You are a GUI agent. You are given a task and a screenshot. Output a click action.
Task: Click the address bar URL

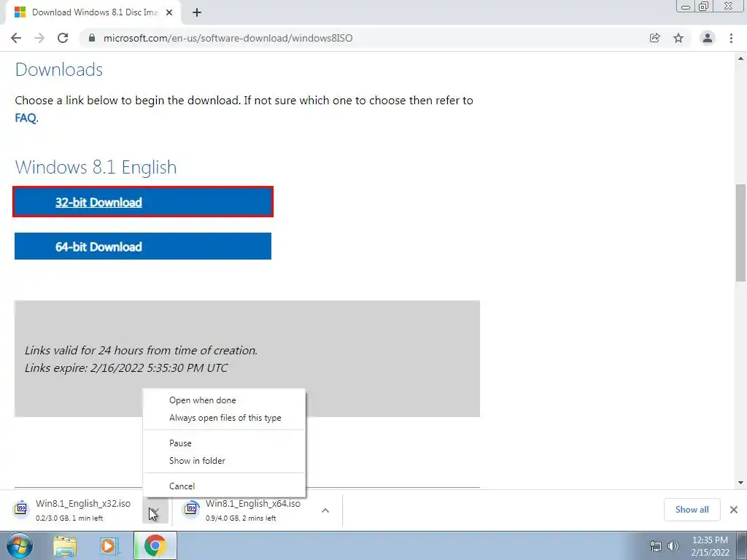coord(228,38)
